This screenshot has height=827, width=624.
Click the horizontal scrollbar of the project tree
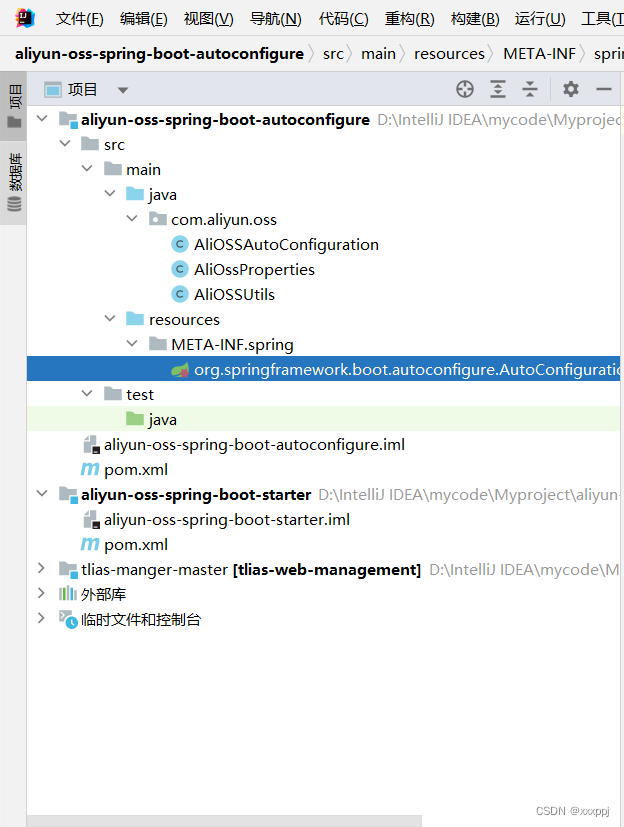224,821
